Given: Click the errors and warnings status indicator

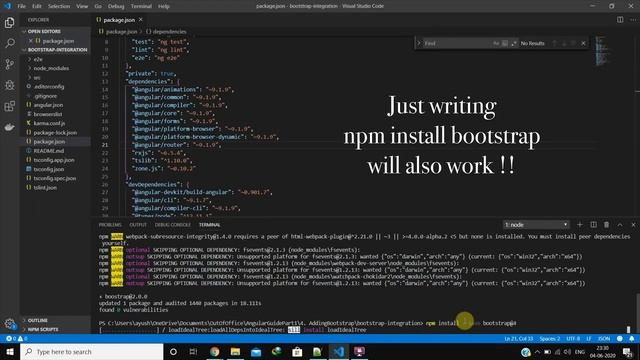Looking at the screenshot, I should coord(16,339).
